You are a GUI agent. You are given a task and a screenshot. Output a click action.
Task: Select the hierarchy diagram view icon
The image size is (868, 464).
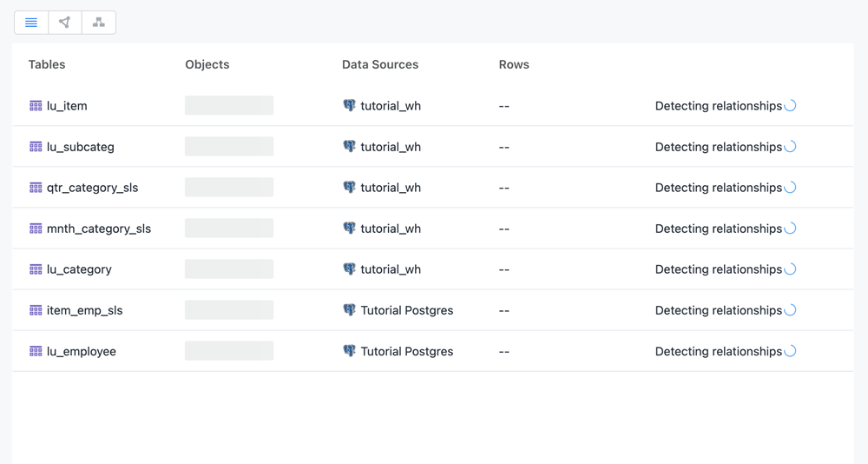tap(99, 23)
